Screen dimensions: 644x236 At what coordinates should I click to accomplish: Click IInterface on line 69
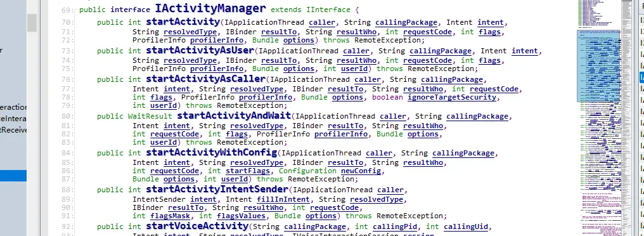(328, 10)
